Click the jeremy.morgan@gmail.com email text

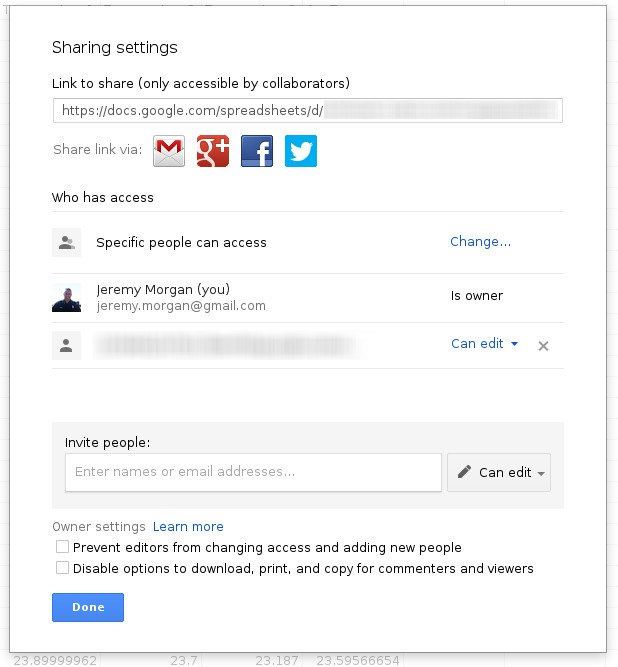[181, 306]
